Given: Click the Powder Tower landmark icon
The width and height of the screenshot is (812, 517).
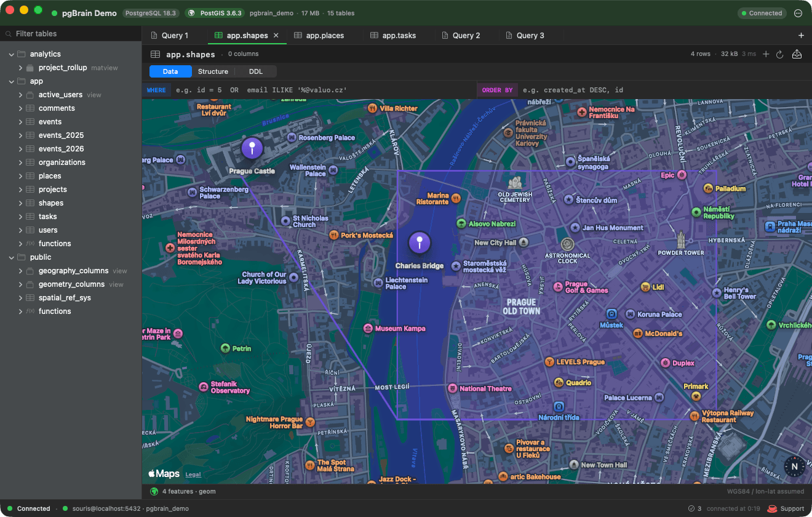Looking at the screenshot, I should click(681, 239).
